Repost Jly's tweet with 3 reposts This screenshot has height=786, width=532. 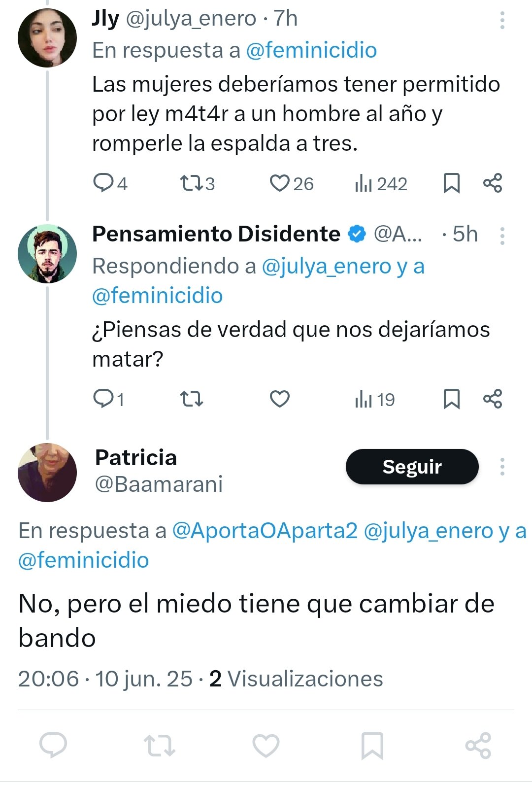pyautogui.click(x=190, y=184)
